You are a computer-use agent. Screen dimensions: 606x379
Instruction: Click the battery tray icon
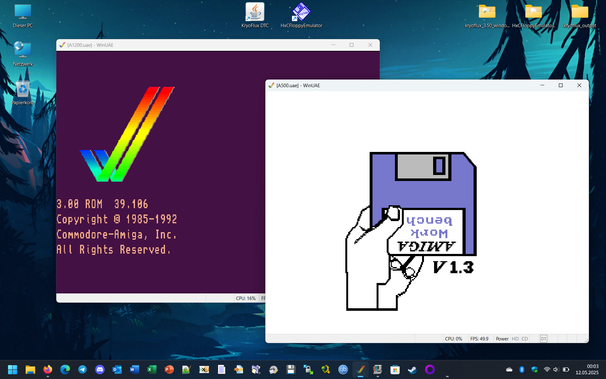(566, 370)
